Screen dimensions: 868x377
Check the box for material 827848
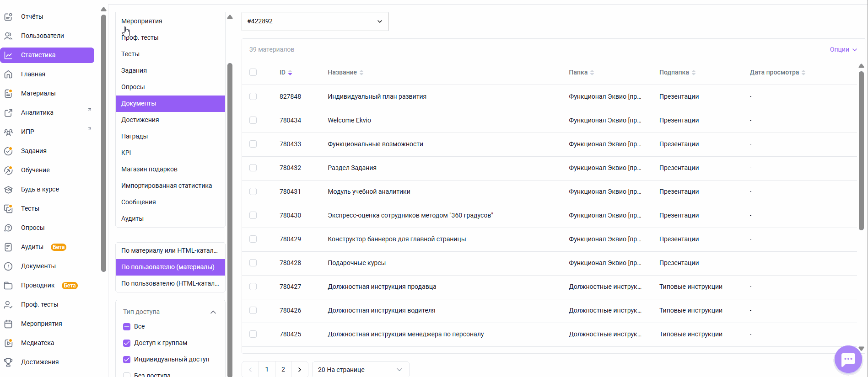253,96
